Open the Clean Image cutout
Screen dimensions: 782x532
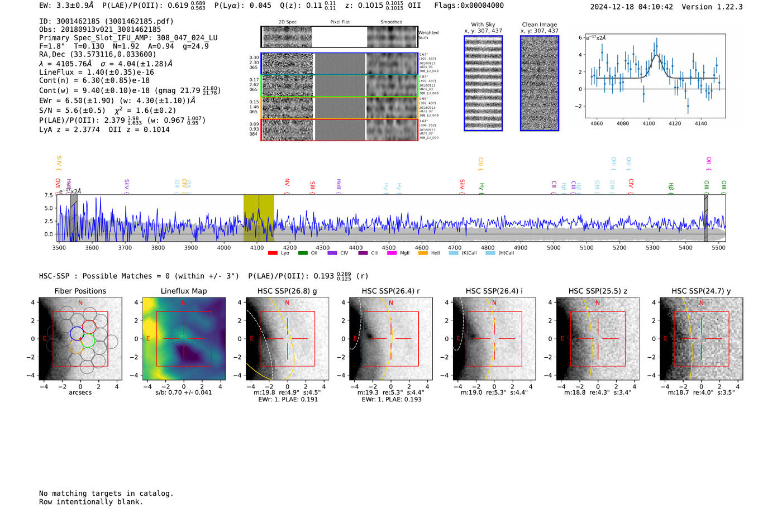click(540, 83)
